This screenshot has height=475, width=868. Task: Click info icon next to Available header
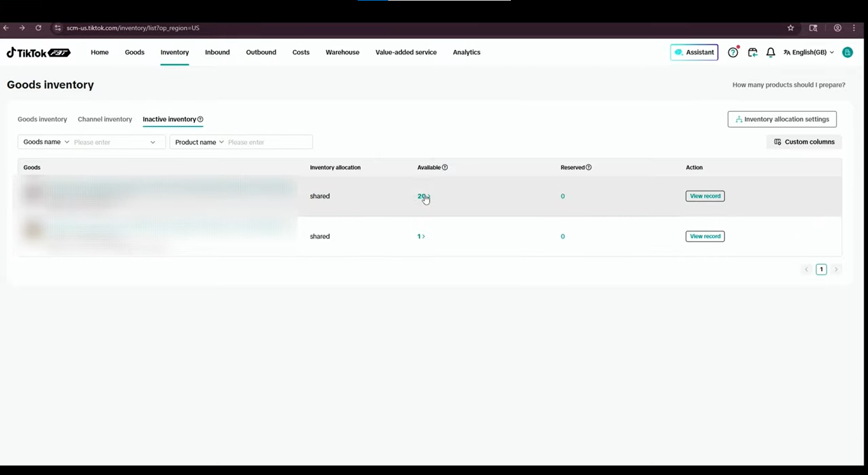pyautogui.click(x=445, y=168)
